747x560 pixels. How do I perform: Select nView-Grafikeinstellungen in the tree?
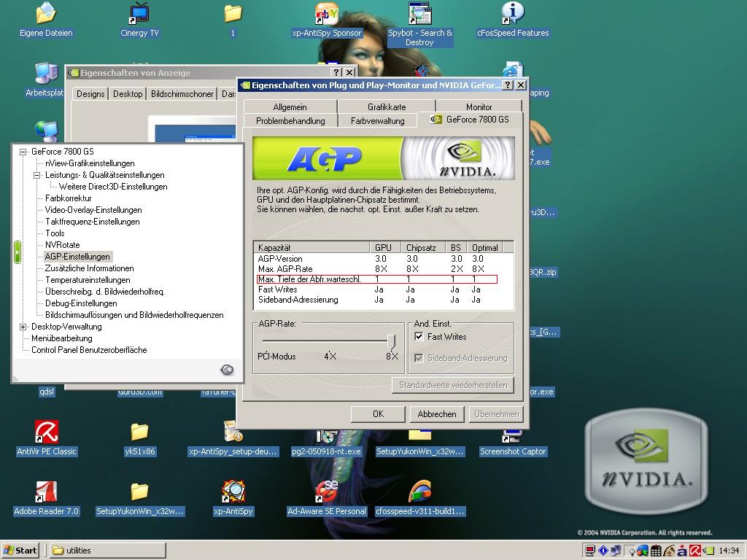[90, 163]
